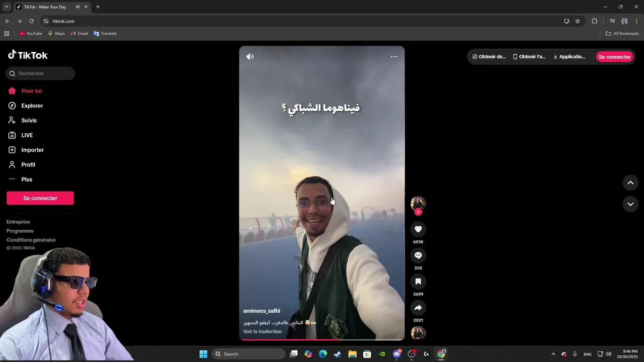
Task: Click the sidebar Se connecter button
Action: 40,198
